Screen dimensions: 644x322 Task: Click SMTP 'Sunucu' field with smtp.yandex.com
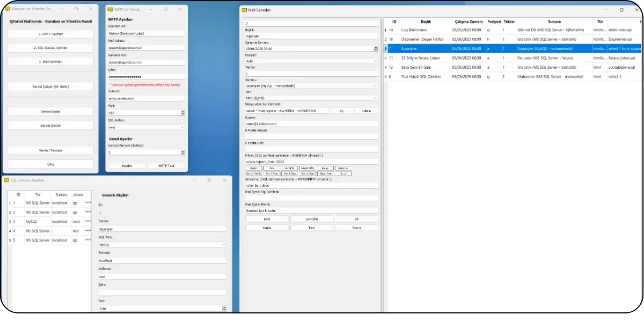147,98
